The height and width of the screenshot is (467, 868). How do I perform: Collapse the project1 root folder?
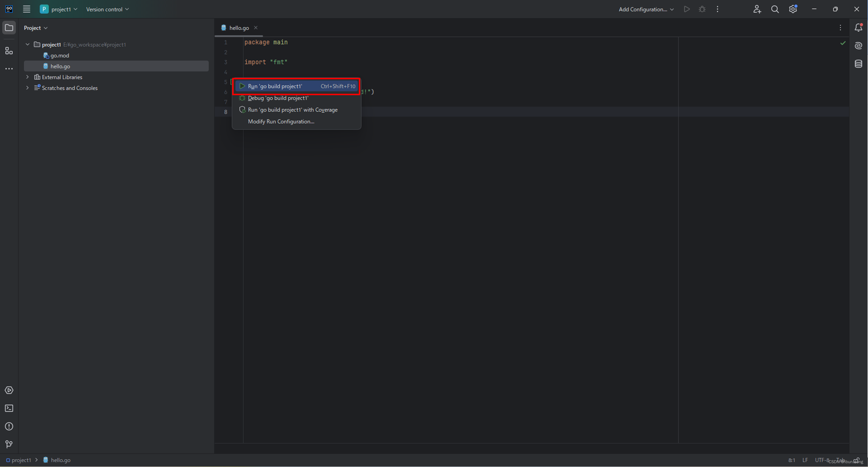point(28,45)
